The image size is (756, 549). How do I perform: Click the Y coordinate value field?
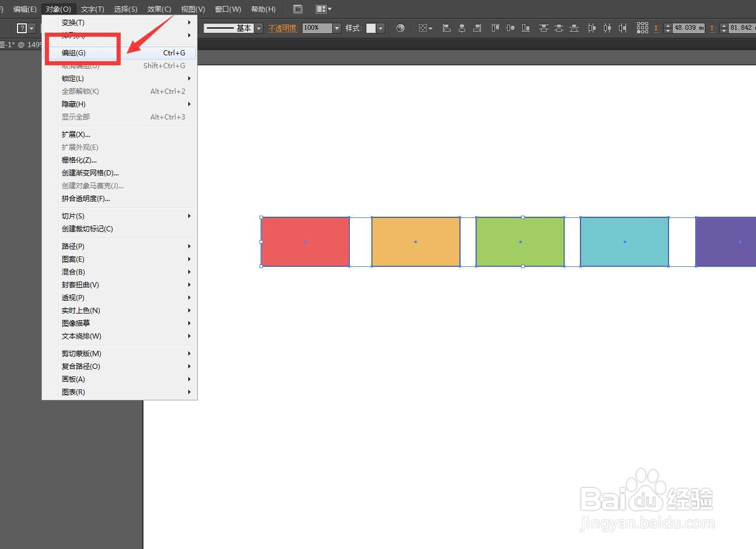[x=742, y=28]
